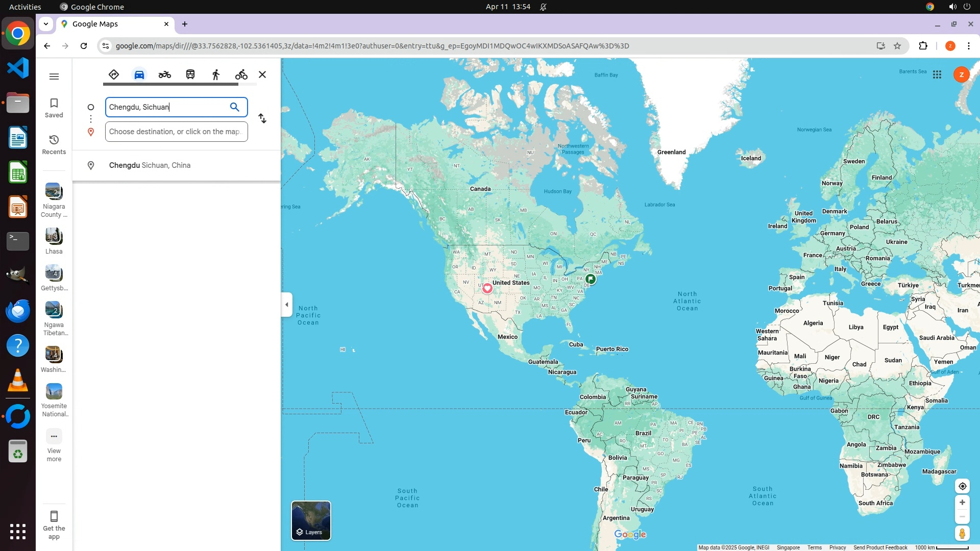Show your location on map

click(962, 486)
